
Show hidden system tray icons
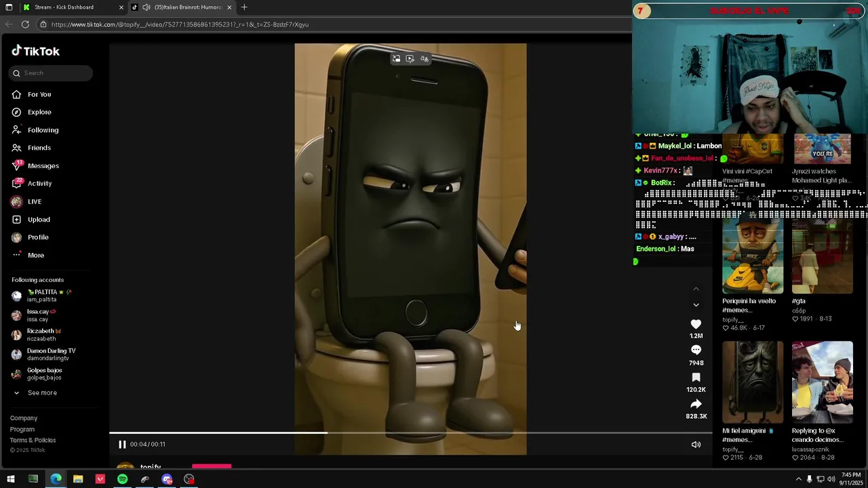(798, 479)
